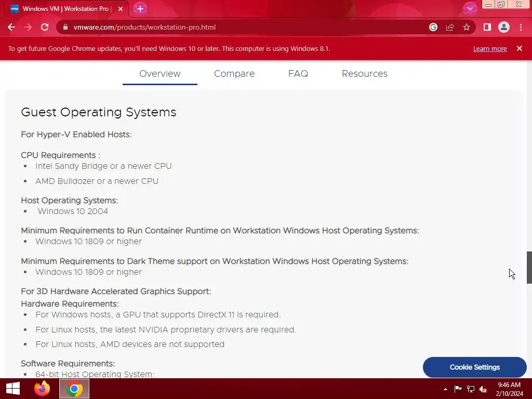Viewport: 532px width, 399px height.
Task: Close the Windows VM Workstation Pro tab
Action: 121,9
